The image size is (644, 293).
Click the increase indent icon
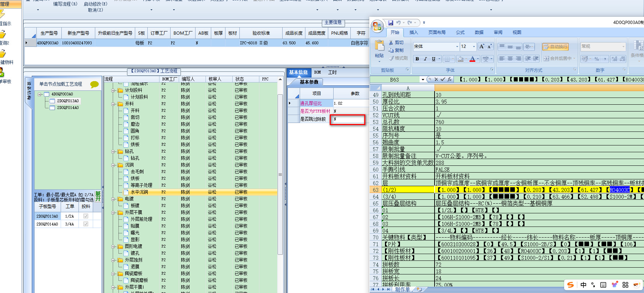click(x=536, y=59)
